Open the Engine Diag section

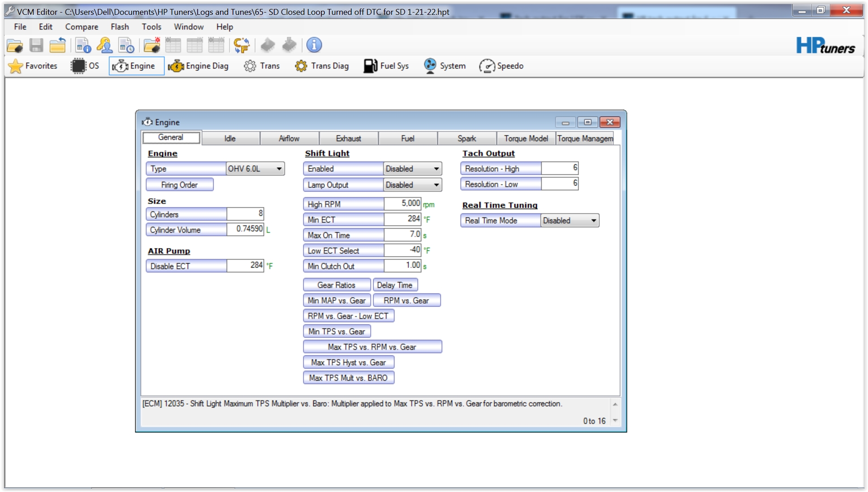tap(199, 66)
